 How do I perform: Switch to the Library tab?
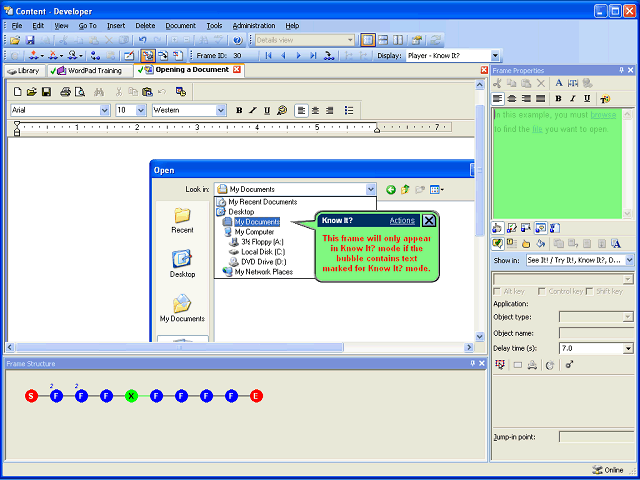pos(24,71)
